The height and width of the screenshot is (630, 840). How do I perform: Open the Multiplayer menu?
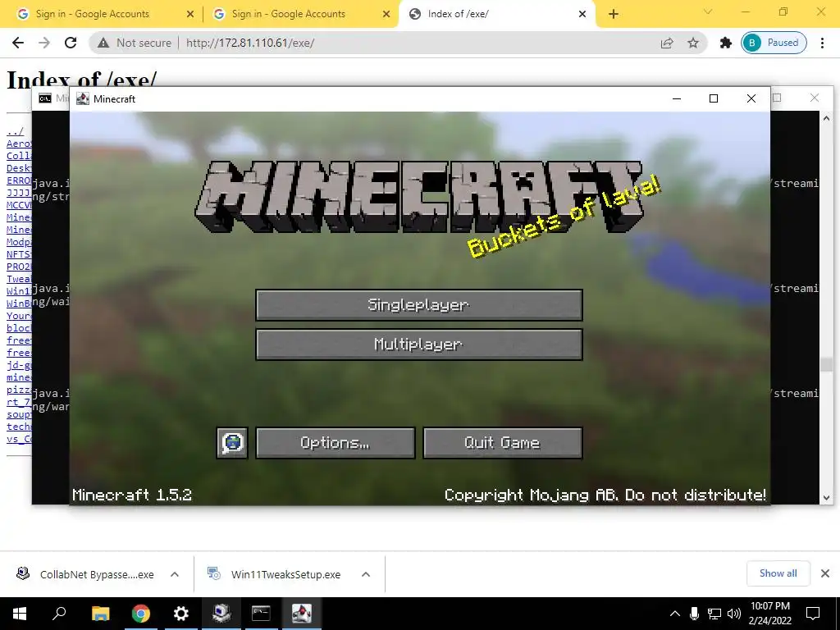point(419,345)
